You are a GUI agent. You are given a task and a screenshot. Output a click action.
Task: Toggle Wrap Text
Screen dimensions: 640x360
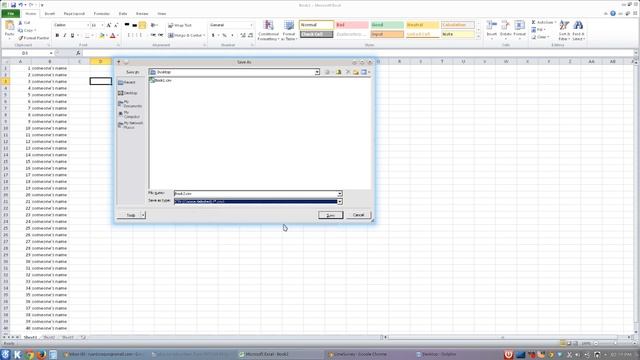[180, 25]
